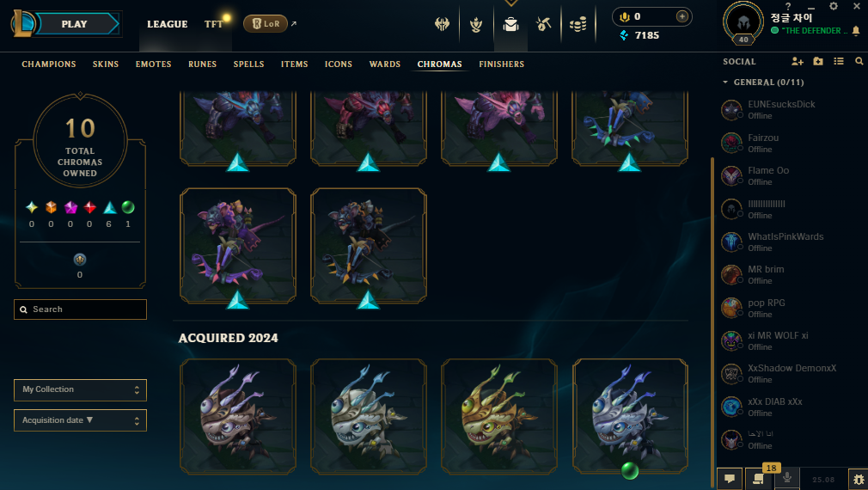Viewport: 868px width, 490px height.
Task: Click the chroma Search field
Action: pos(80,309)
